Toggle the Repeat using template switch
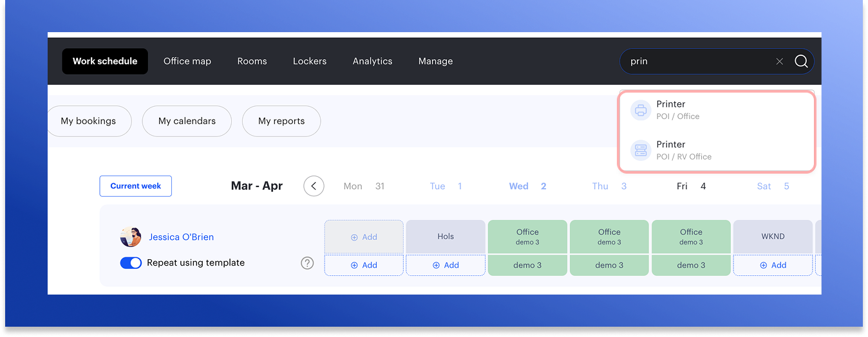The image size is (868, 337). click(131, 263)
